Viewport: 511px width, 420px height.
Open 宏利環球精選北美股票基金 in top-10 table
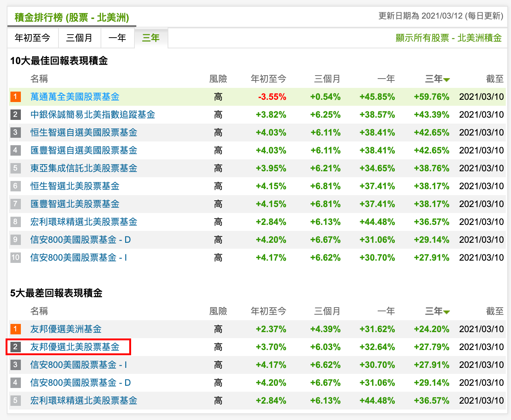tap(84, 222)
